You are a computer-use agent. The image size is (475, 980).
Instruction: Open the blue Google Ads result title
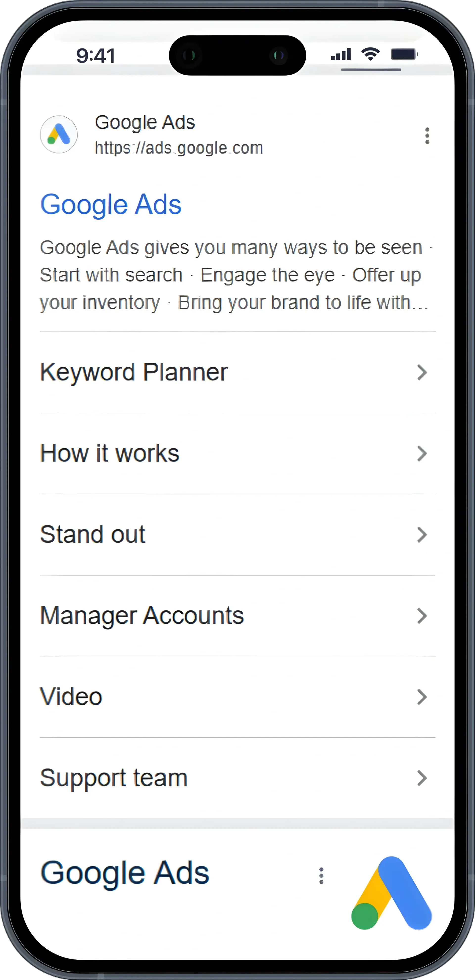(x=111, y=205)
